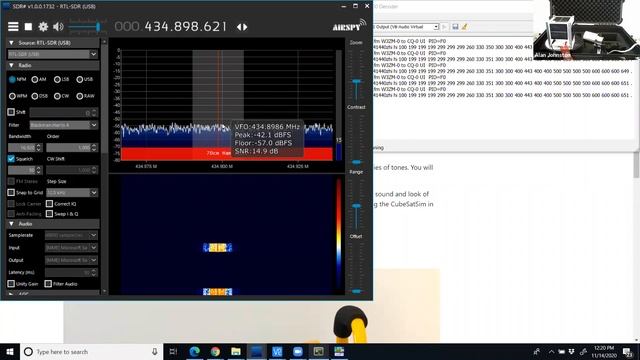Click the Airspy logo

[349, 26]
